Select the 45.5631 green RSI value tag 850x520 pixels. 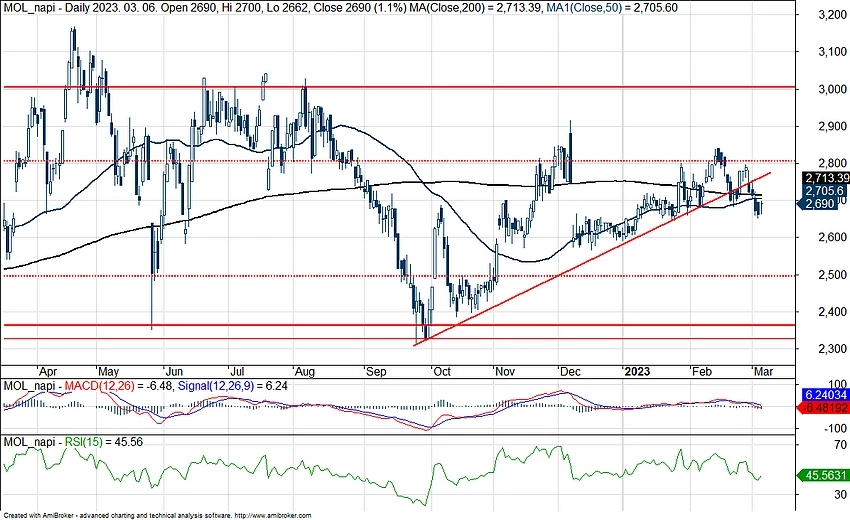[821, 476]
